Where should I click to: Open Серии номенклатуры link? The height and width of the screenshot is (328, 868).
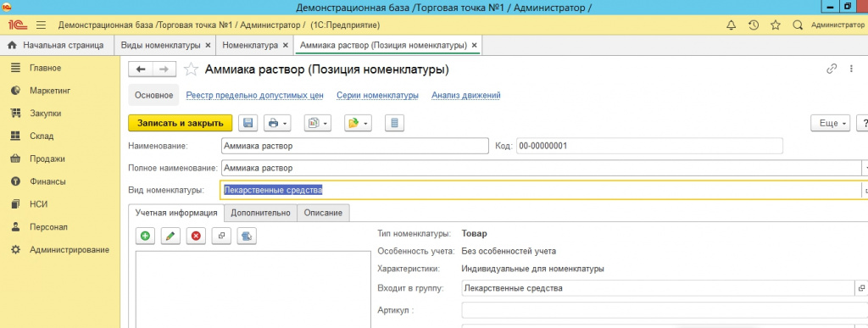pyautogui.click(x=377, y=95)
